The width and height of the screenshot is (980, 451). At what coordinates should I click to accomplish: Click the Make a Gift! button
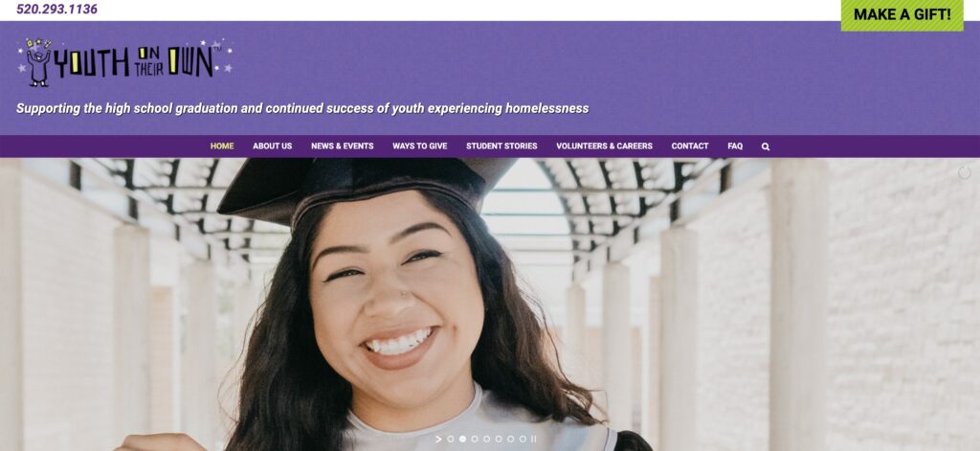click(x=902, y=15)
